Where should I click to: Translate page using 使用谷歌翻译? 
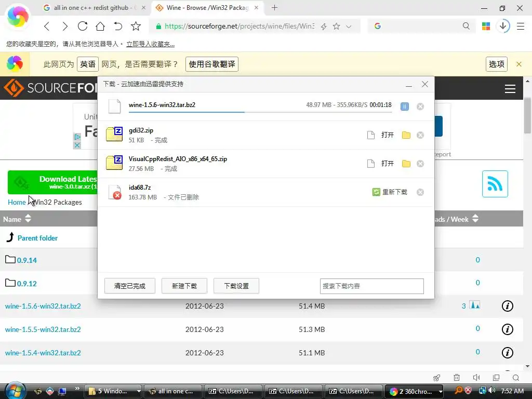click(212, 64)
